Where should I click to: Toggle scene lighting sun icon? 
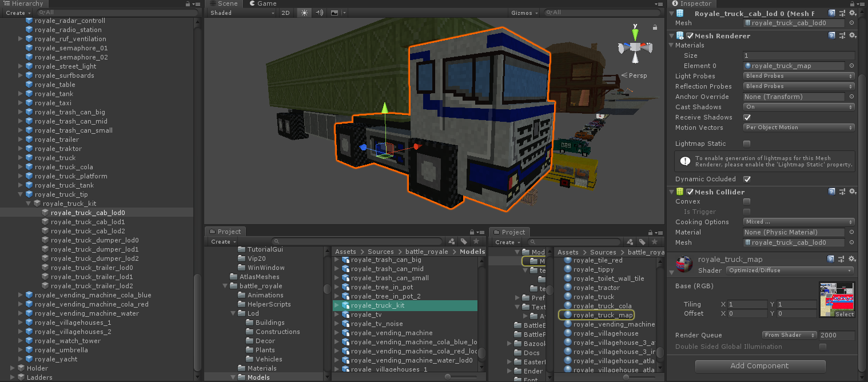304,13
